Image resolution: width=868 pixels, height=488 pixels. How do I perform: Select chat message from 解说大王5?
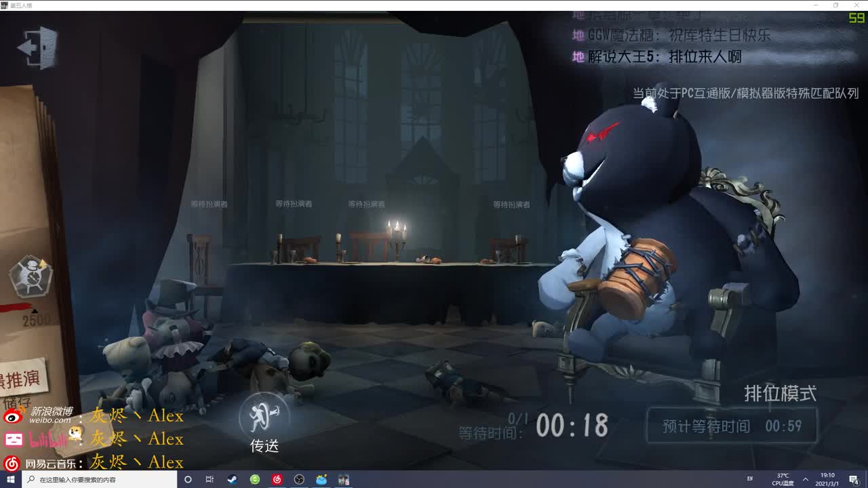pos(657,57)
